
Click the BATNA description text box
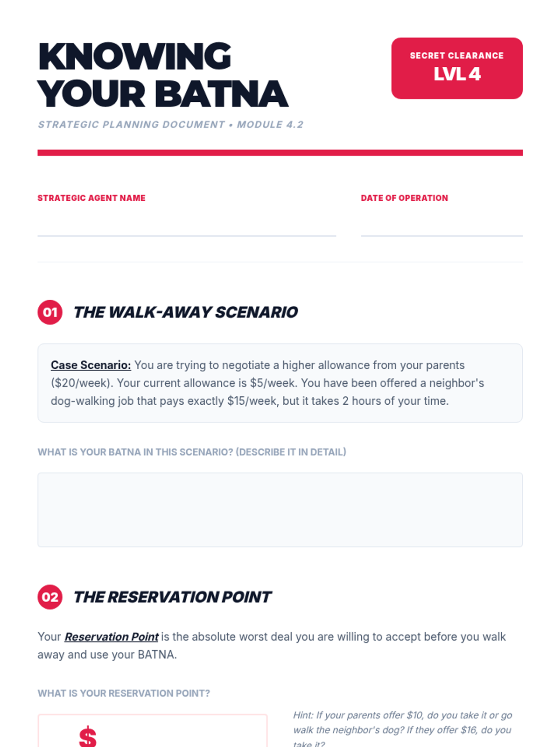(x=280, y=510)
